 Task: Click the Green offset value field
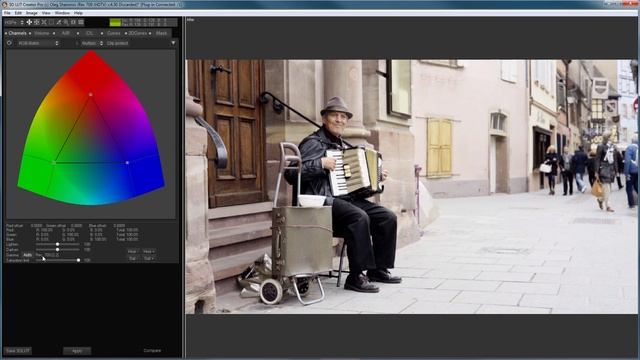tap(76, 225)
